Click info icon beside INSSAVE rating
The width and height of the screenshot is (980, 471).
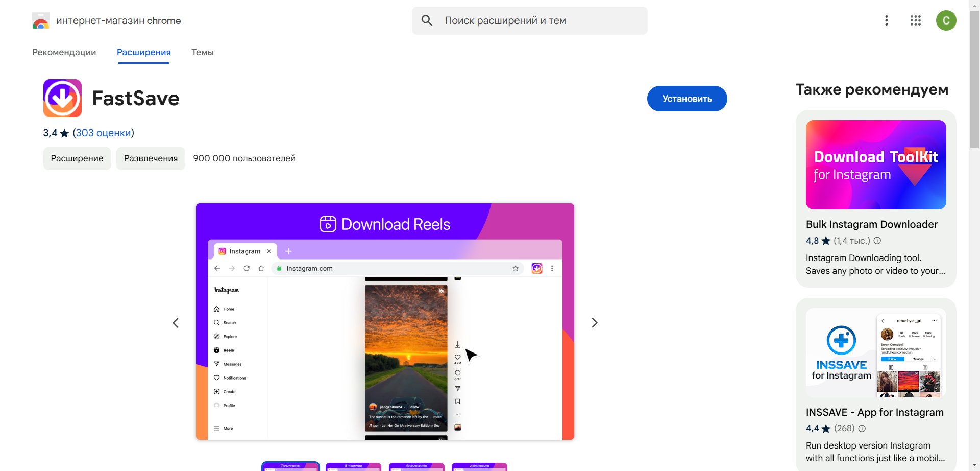(862, 429)
